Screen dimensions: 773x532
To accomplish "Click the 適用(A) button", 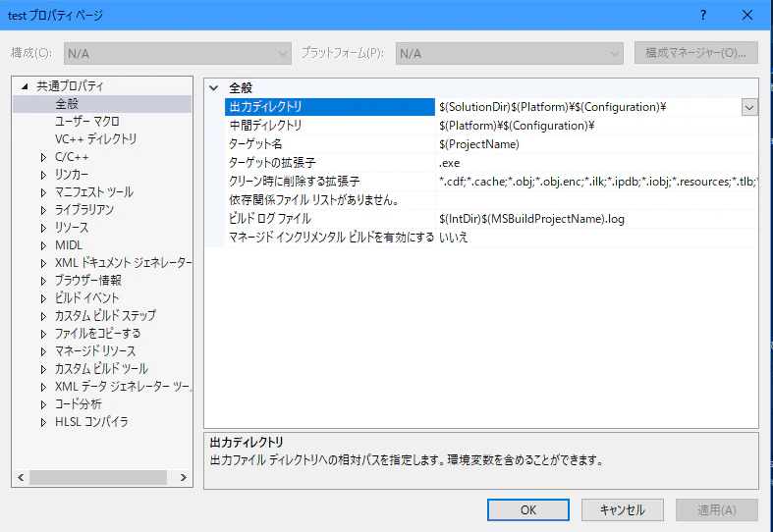I will pyautogui.click(x=717, y=509).
